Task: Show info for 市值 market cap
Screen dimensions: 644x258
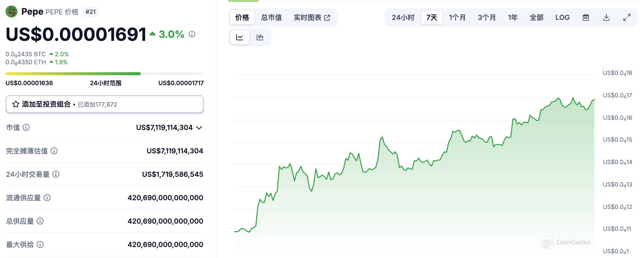Action: [x=26, y=128]
